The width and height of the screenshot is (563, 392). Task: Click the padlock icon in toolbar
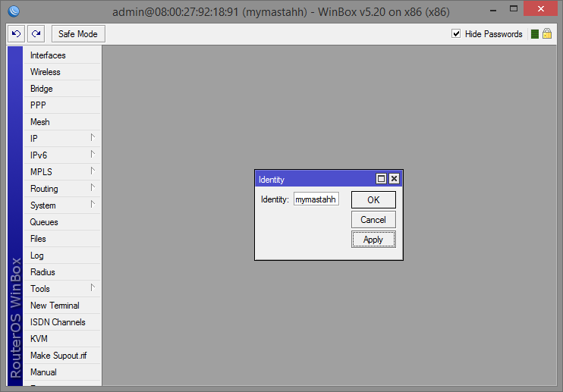pos(547,33)
